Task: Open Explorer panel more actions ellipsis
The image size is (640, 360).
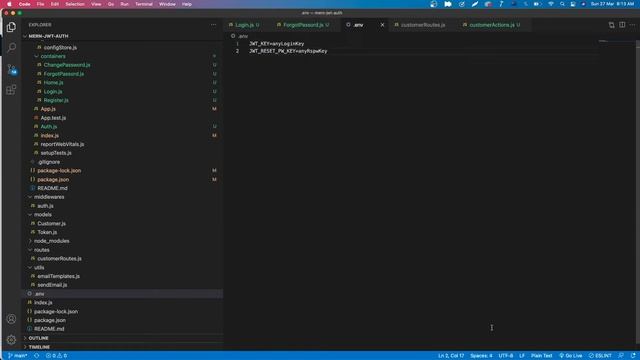Action: (213, 25)
